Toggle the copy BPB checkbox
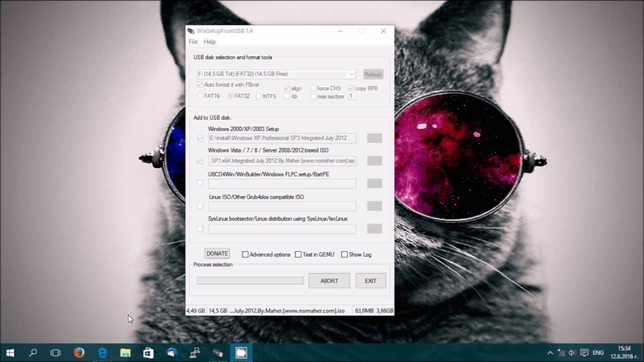This screenshot has width=644, height=362. 363,88
